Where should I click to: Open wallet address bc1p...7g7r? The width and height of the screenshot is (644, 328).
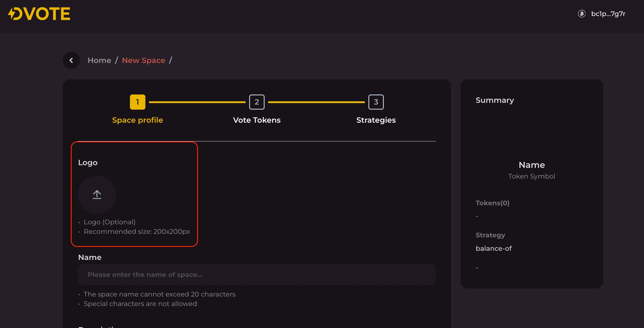click(608, 14)
